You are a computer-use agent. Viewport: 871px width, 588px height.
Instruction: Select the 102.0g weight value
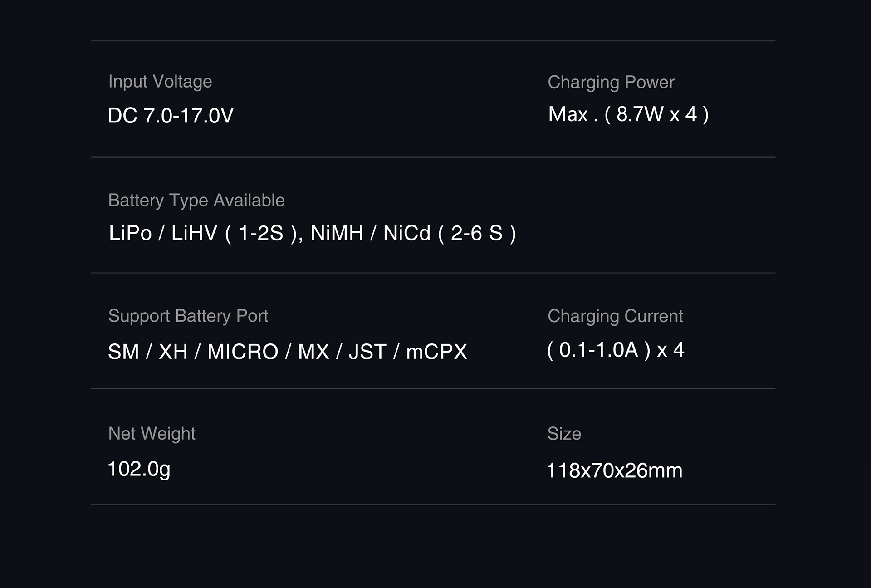click(139, 469)
